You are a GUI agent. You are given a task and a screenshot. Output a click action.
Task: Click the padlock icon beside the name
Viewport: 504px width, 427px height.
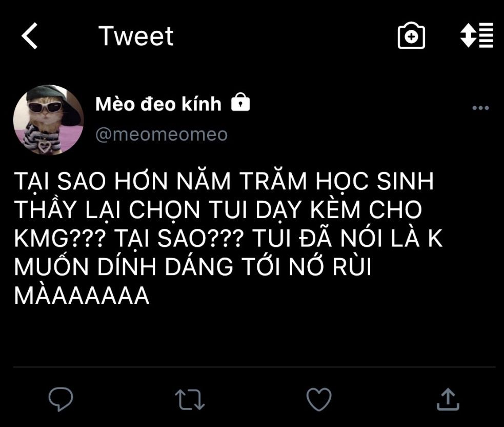(x=240, y=102)
